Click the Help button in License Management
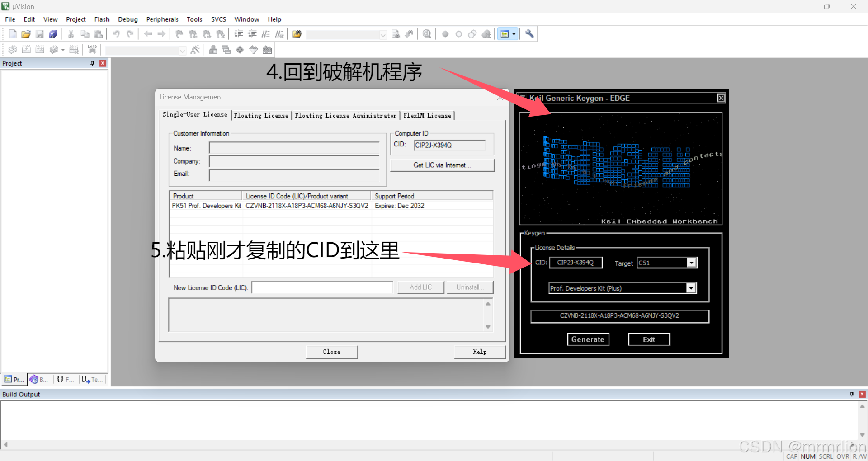Screen dimensions: 868x461 pos(480,352)
